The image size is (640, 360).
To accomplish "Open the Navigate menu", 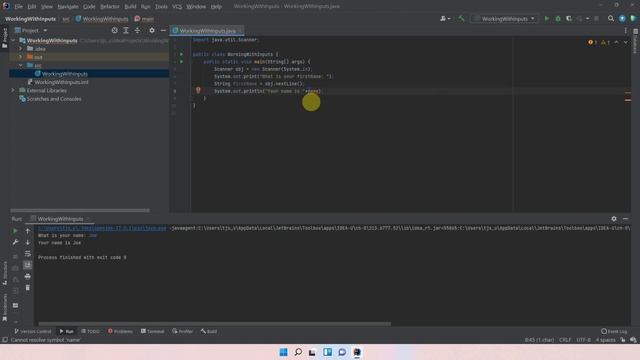I will (x=68, y=7).
